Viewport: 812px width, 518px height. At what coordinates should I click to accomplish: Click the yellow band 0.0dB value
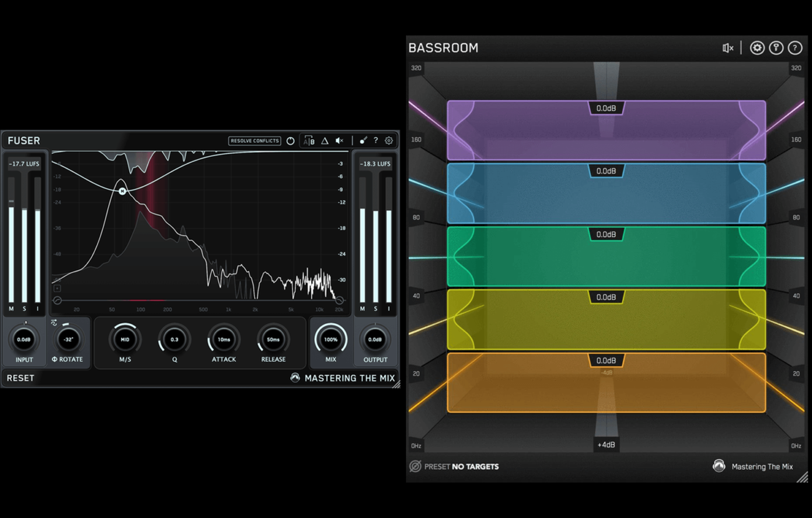tap(607, 297)
